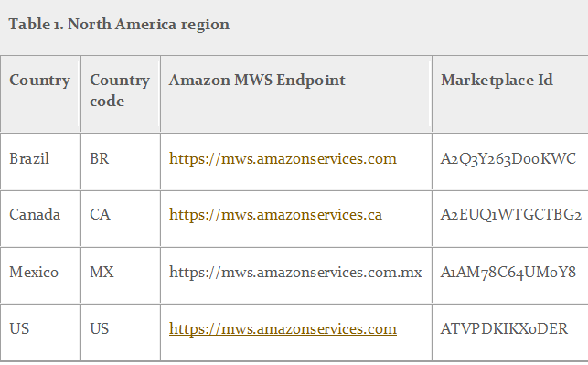Click the US country name cell
Viewport: 588px width, 365px height.
19,329
